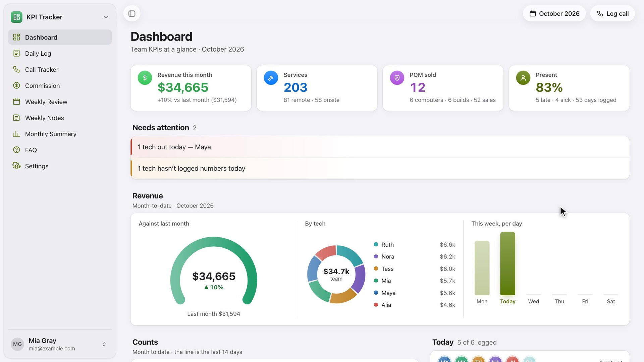Image resolution: width=644 pixels, height=362 pixels.
Task: Open the Commission section
Action: (x=60, y=85)
